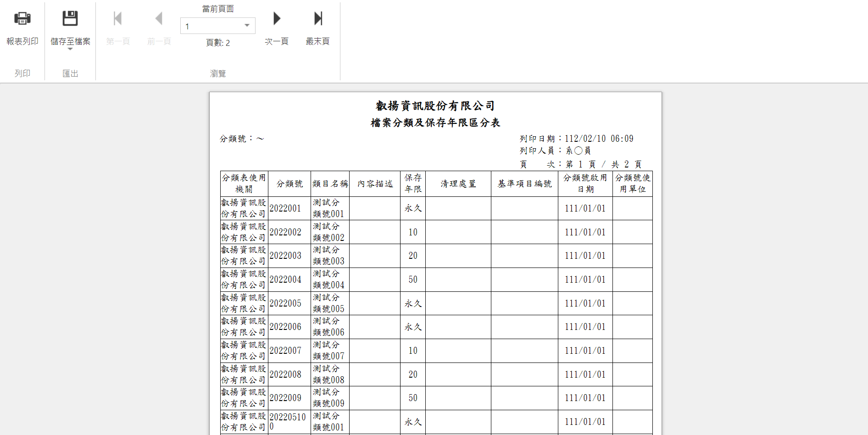868x435 pixels.
Task: Click the 保存年限 column header
Action: click(x=413, y=184)
